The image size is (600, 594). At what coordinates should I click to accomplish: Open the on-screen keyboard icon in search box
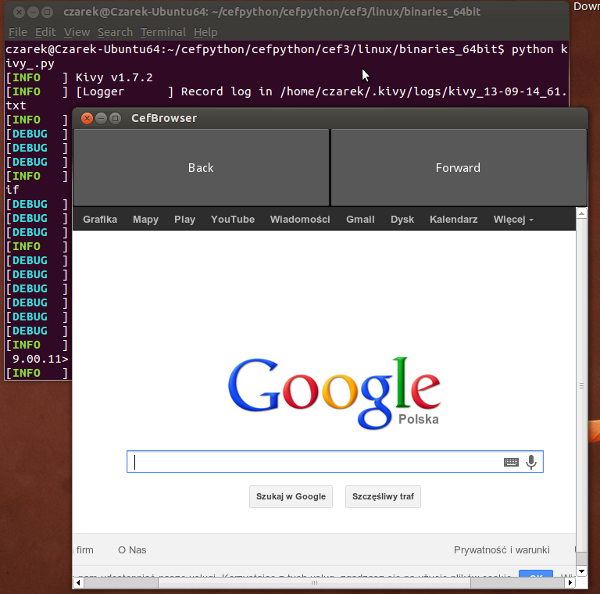tap(511, 462)
